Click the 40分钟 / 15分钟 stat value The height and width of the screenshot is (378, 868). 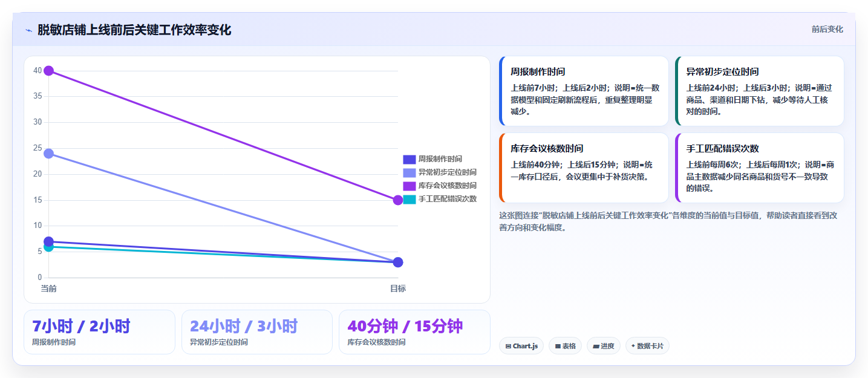pos(405,327)
